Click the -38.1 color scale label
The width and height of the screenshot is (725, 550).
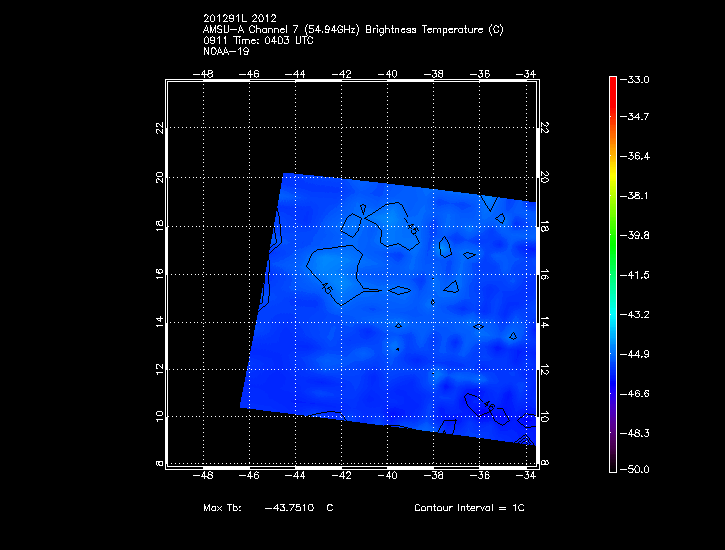637,196
